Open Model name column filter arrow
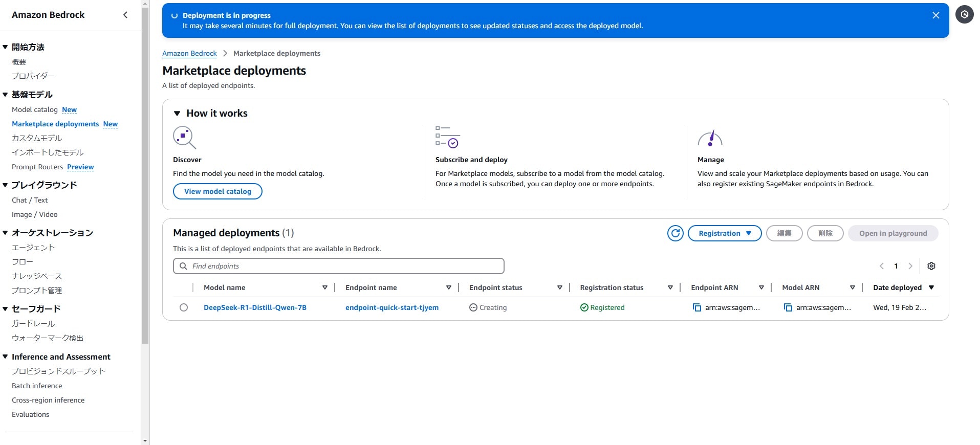 click(x=325, y=287)
